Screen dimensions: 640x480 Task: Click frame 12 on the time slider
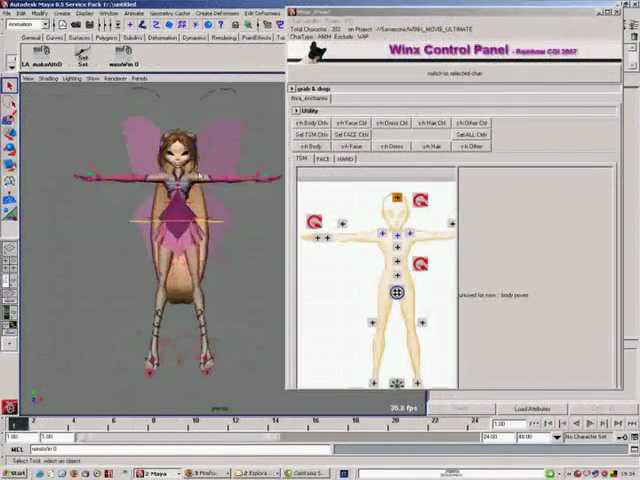(x=236, y=423)
